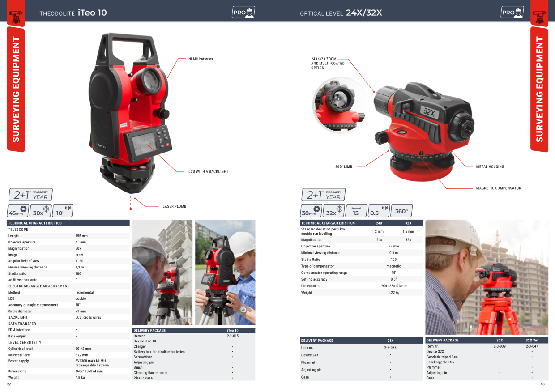
Task: Click the 'incremental' method value
Action: tap(85, 292)
